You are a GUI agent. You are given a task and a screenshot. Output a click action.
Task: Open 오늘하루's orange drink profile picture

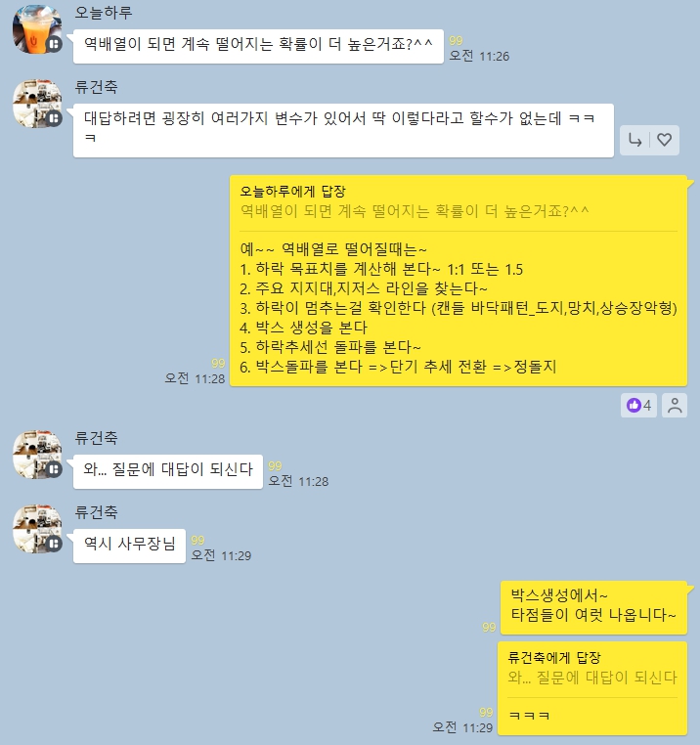[x=37, y=29]
